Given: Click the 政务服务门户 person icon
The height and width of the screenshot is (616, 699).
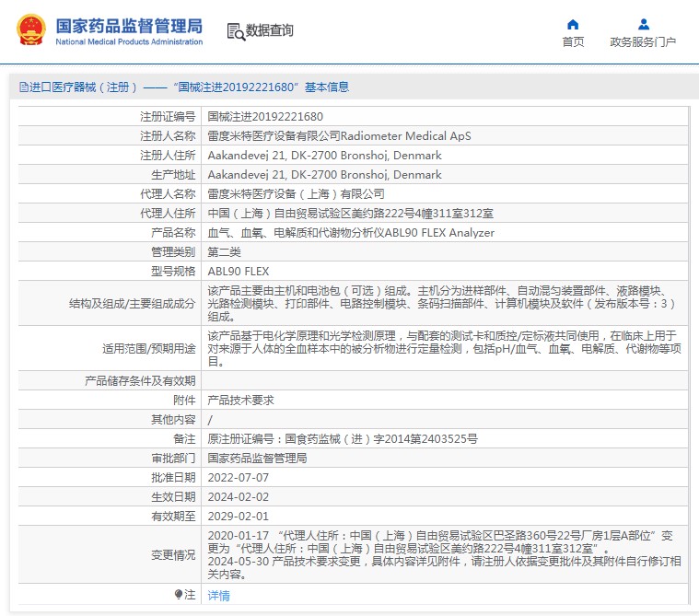Looking at the screenshot, I should pos(643,24).
